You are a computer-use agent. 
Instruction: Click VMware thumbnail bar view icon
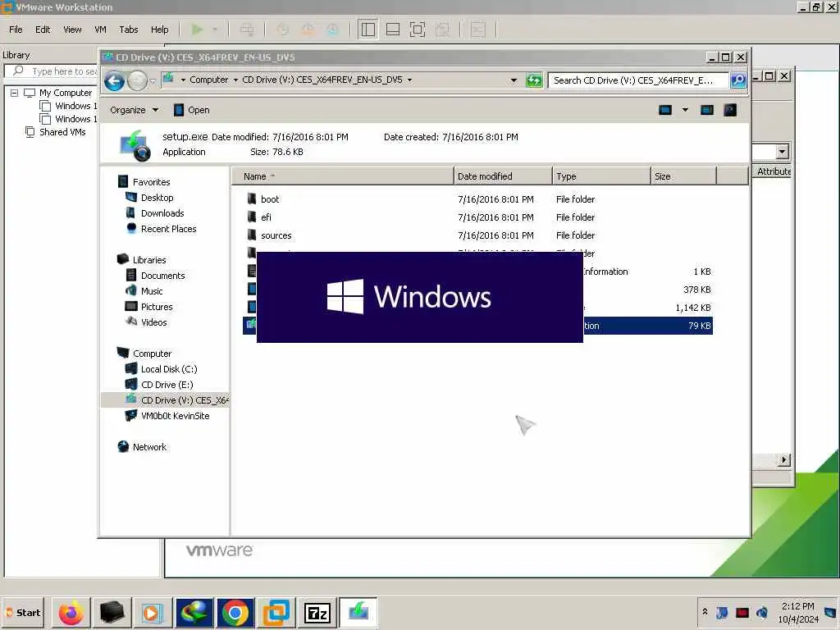pyautogui.click(x=393, y=30)
